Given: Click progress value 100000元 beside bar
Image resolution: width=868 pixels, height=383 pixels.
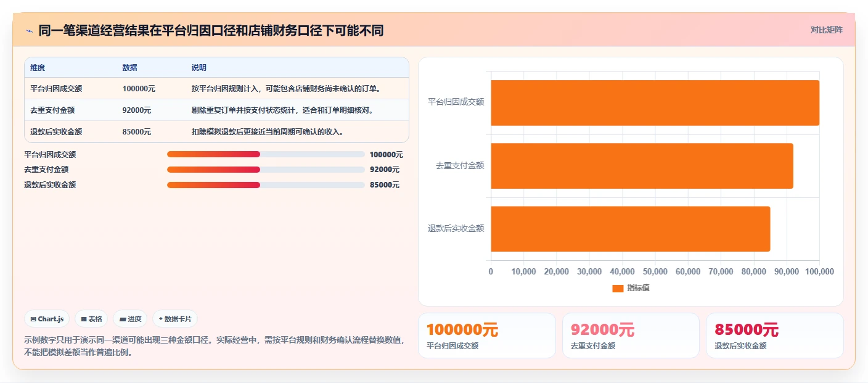Looking at the screenshot, I should 387,154.
